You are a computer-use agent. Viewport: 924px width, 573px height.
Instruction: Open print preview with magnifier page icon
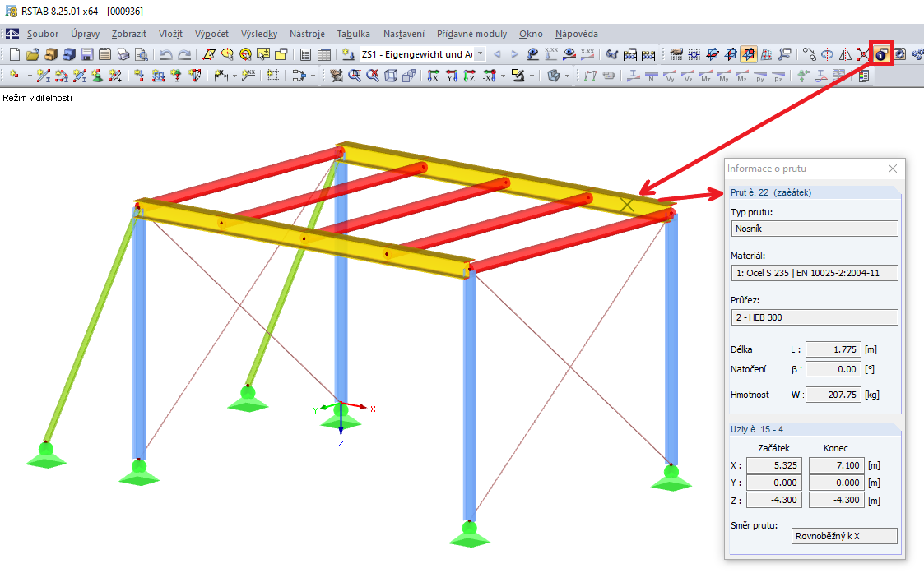pos(142,54)
